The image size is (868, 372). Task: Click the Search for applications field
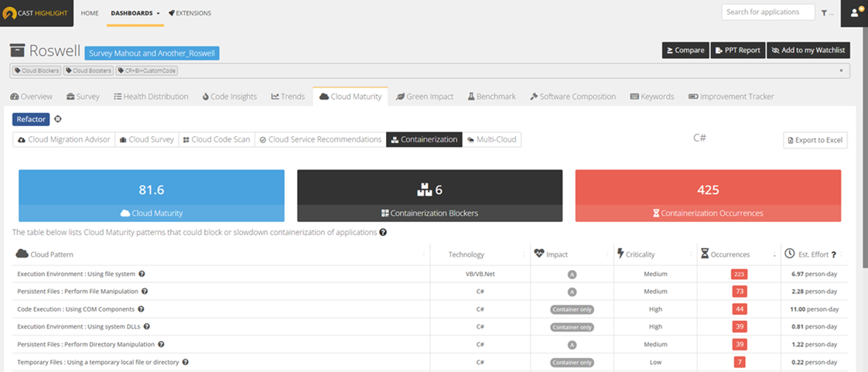click(x=767, y=12)
